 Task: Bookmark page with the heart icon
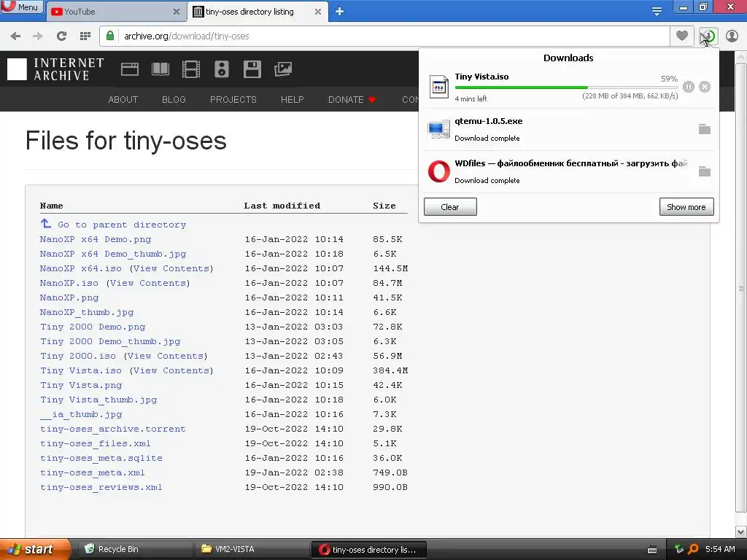[682, 36]
